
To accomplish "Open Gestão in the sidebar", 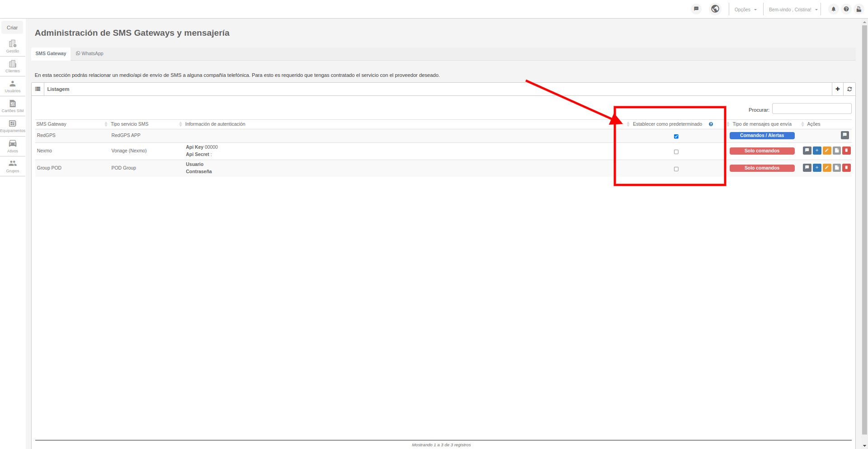I will (x=13, y=47).
